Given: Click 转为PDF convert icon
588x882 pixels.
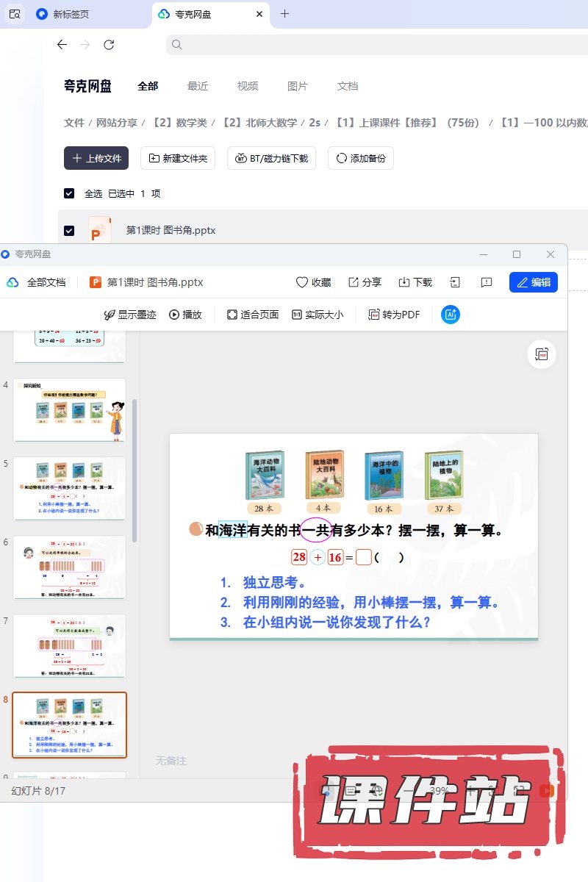Looking at the screenshot, I should click(x=374, y=315).
